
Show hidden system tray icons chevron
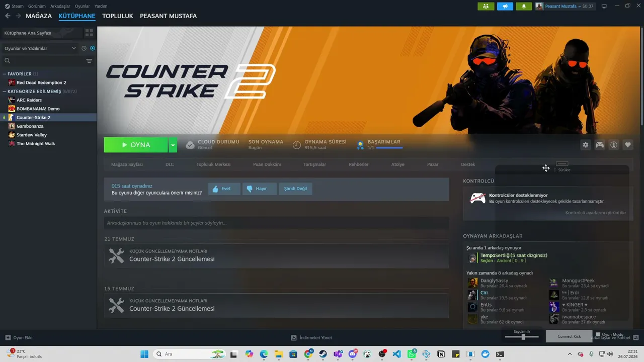(570, 354)
